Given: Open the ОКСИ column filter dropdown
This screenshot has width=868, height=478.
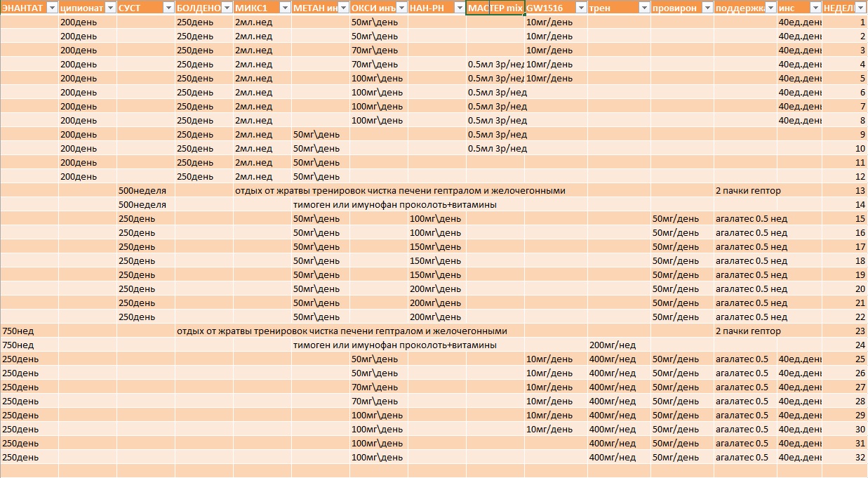Looking at the screenshot, I should click(401, 8).
